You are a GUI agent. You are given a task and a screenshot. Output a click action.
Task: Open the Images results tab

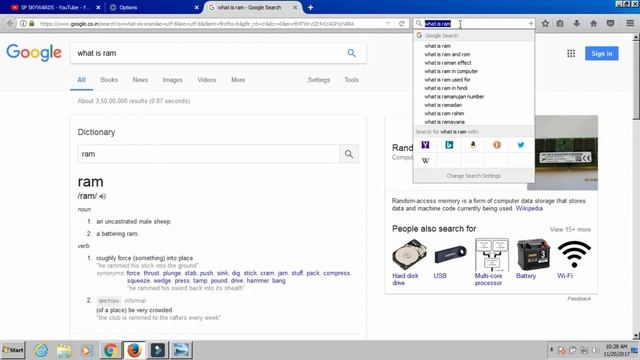click(172, 80)
